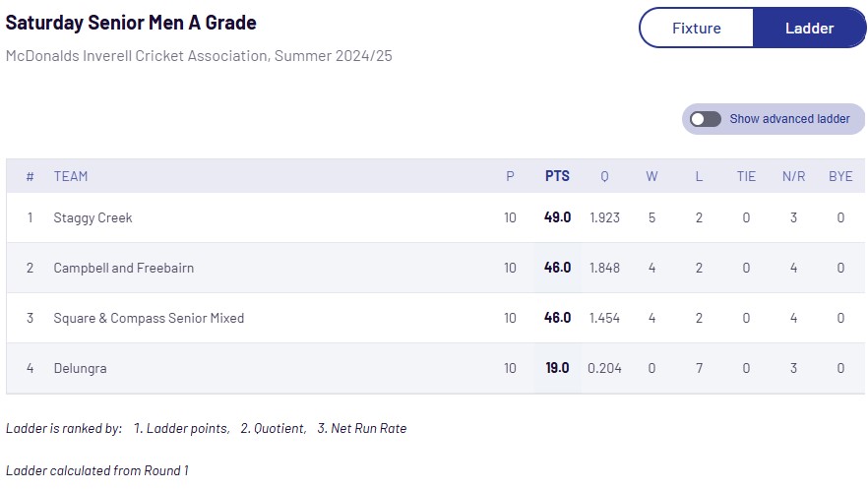Viewport: 868px width, 490px height.
Task: Click Staggy Creek's 49.0 points value
Action: 557,217
